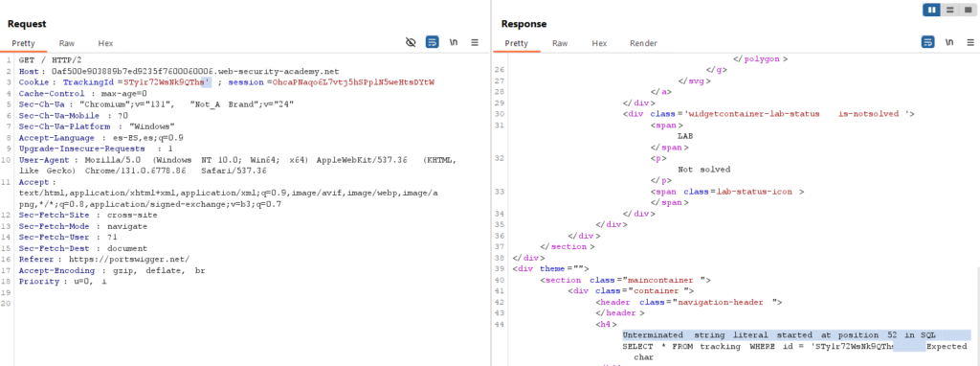Select Request Pretty tab
Screen dimensions: 980x366
[23, 43]
